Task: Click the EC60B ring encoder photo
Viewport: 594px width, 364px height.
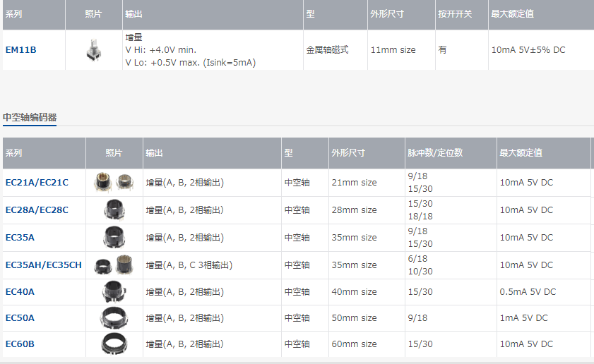Action: (114, 344)
